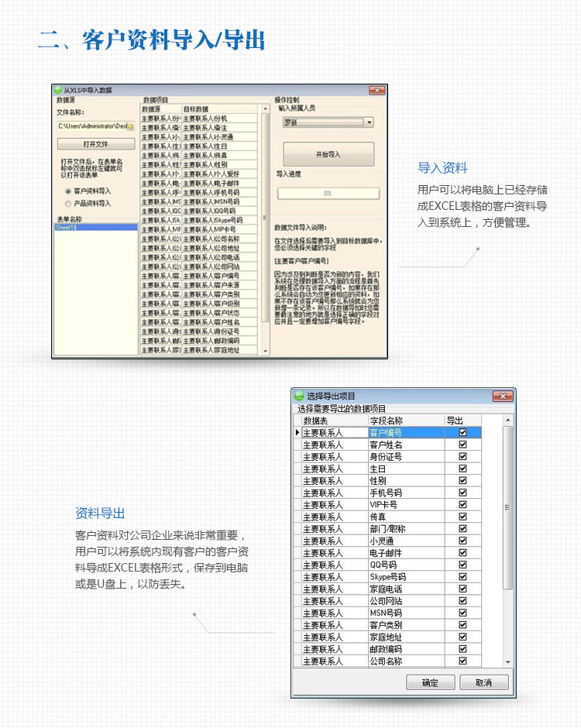Toggle the MSN号码 export checkbox
Viewport: 581px width, 728px height.
[x=462, y=613]
